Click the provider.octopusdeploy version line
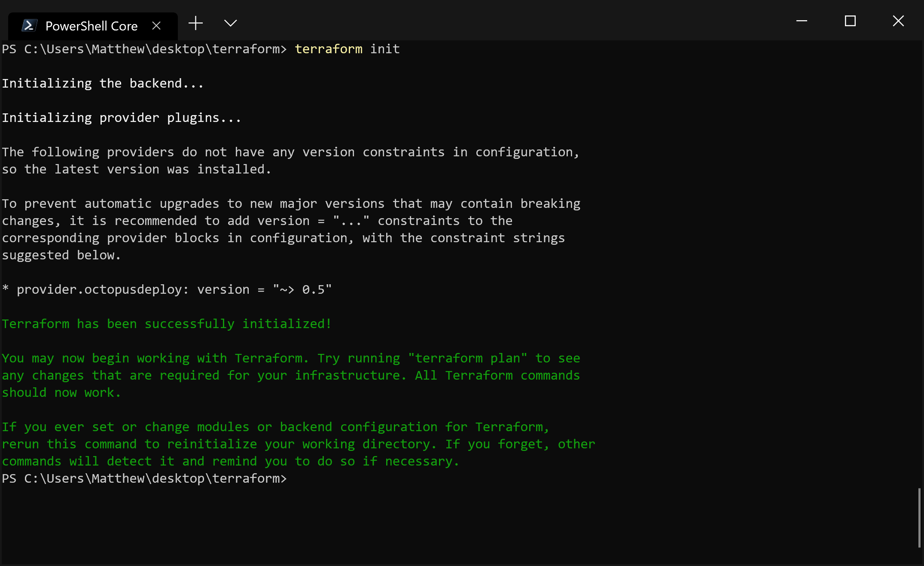Image resolution: width=924 pixels, height=566 pixels. click(x=167, y=289)
